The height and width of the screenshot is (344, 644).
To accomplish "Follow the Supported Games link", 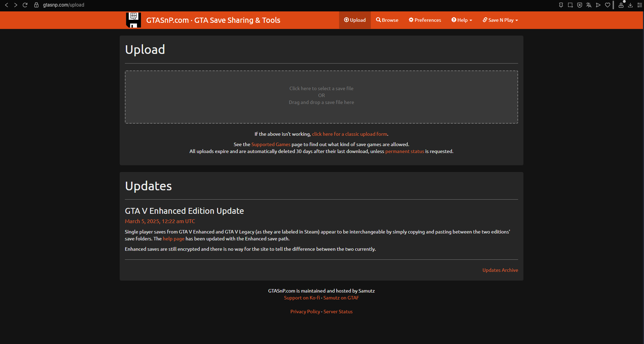I will pos(271,144).
